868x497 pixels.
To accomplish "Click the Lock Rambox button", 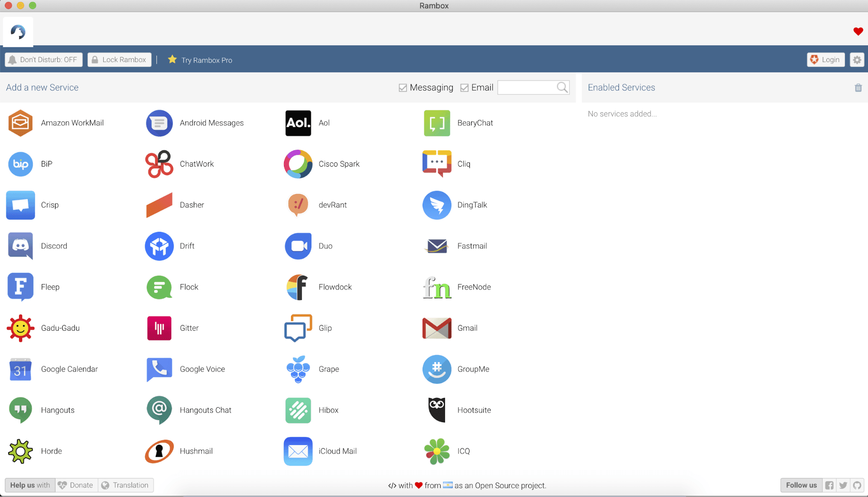I will 119,60.
